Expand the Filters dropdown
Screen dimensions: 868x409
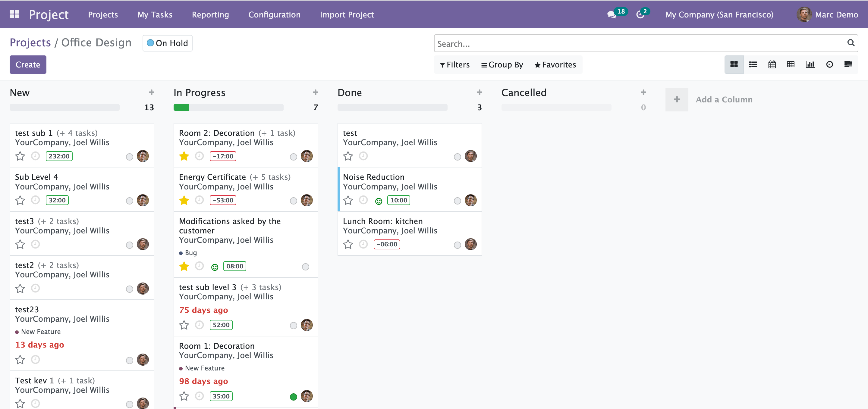454,65
